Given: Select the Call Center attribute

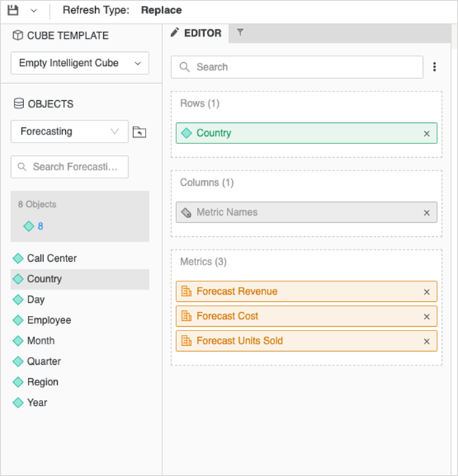Looking at the screenshot, I should click(x=51, y=258).
